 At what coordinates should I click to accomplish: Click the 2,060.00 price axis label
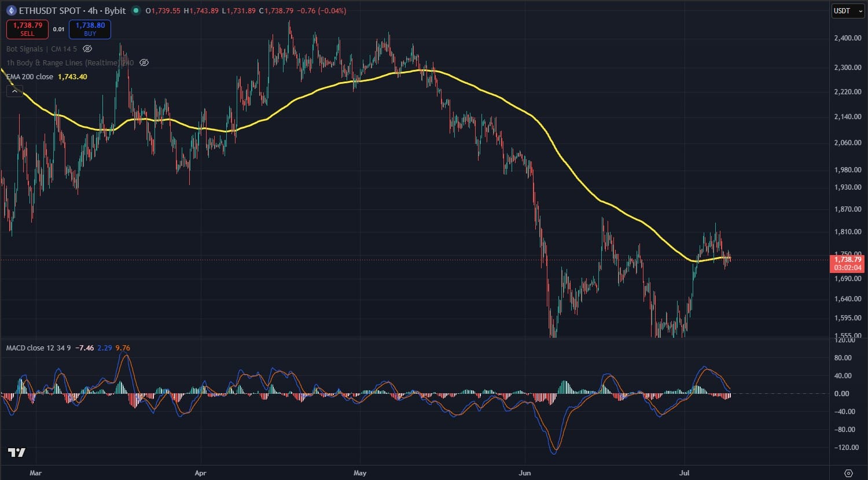(848, 143)
